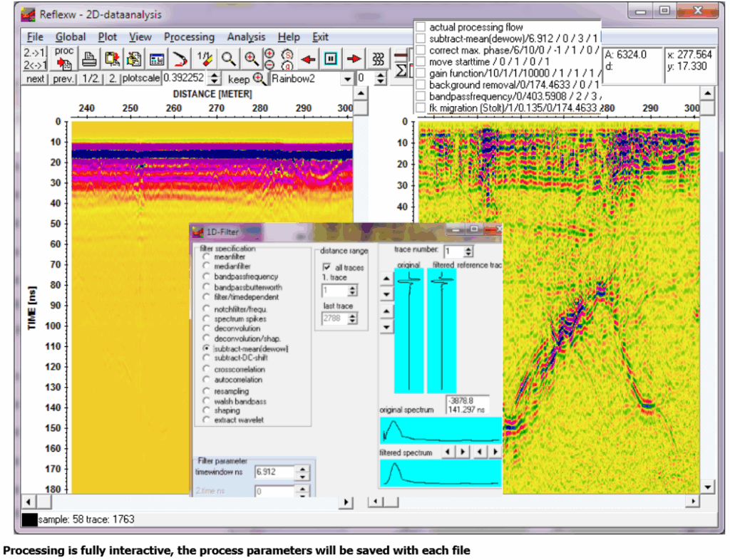Open the Processing menu
Viewport: 730px width, 560px height.
pos(189,37)
